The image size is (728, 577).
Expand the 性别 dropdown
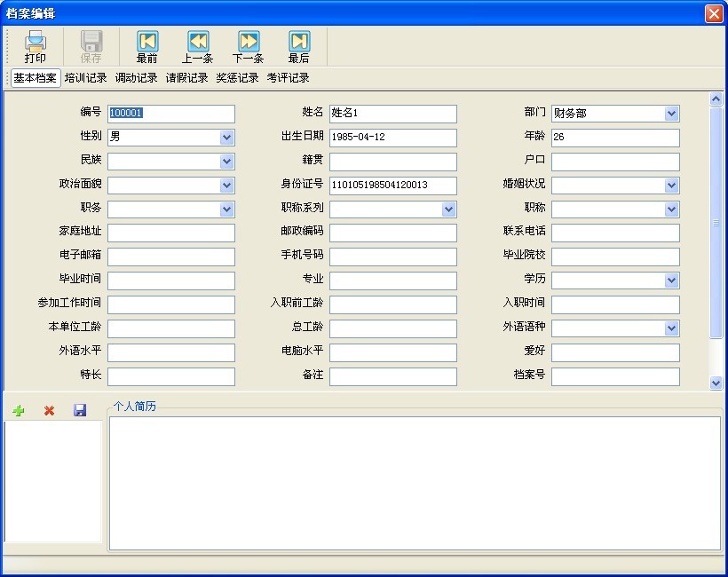coord(226,138)
